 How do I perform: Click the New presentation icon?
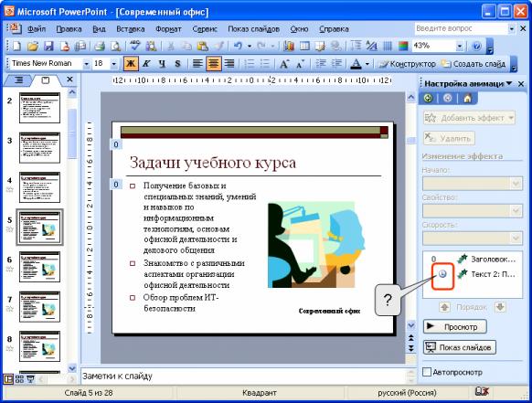pyautogui.click(x=16, y=46)
